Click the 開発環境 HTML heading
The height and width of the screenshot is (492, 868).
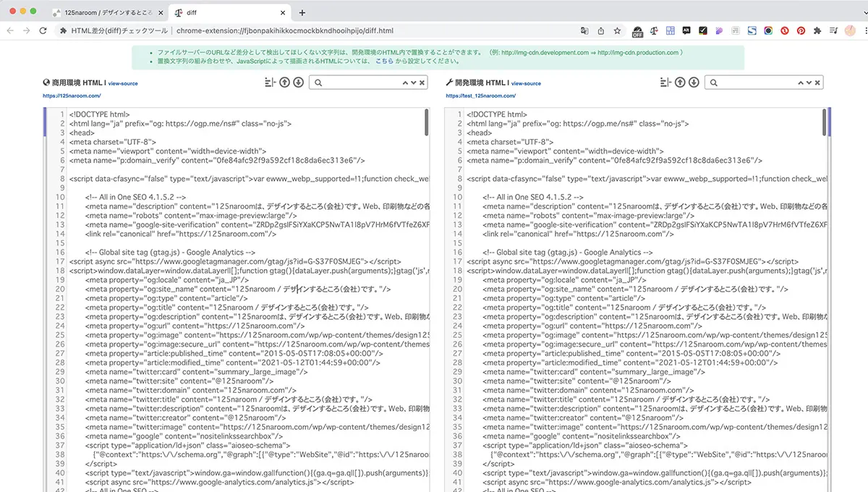pyautogui.click(x=482, y=82)
